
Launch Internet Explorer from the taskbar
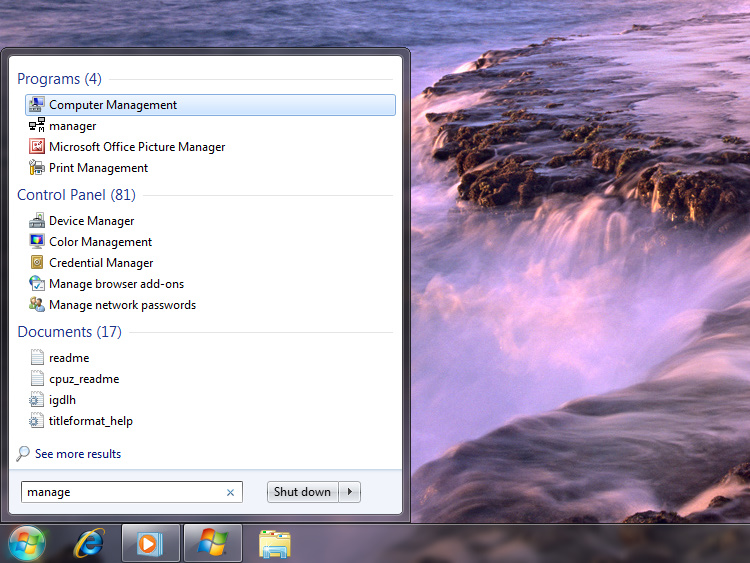(x=89, y=543)
